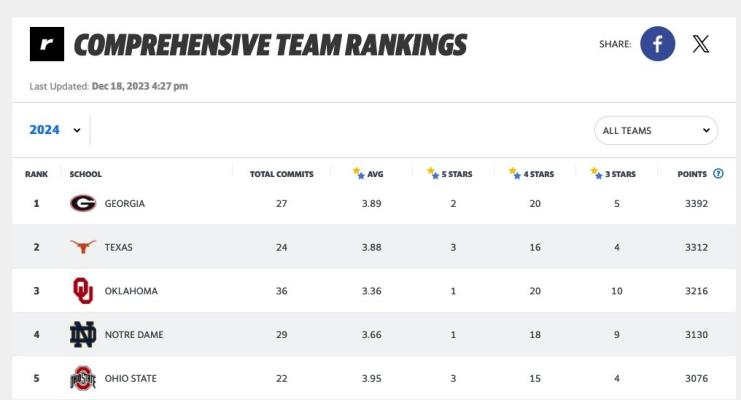Click the chevron beside 2024
This screenshot has width=741, height=400.
coord(77,130)
